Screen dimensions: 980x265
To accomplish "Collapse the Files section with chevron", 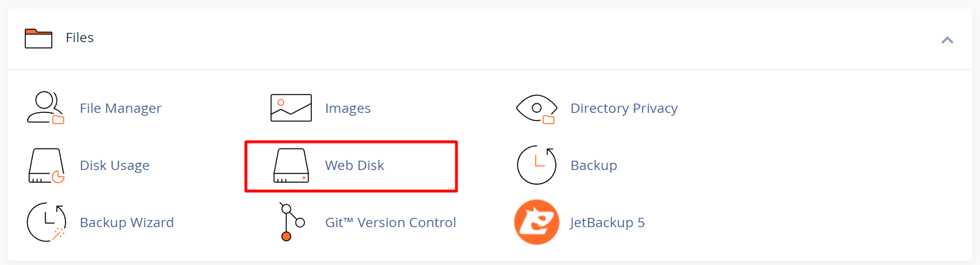I will [x=947, y=40].
